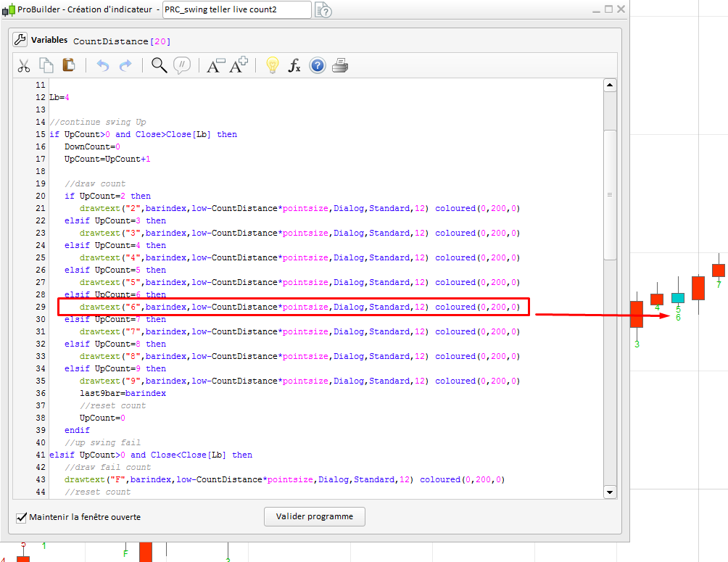
Task: Click the line DownCount=0
Action: click(92, 146)
